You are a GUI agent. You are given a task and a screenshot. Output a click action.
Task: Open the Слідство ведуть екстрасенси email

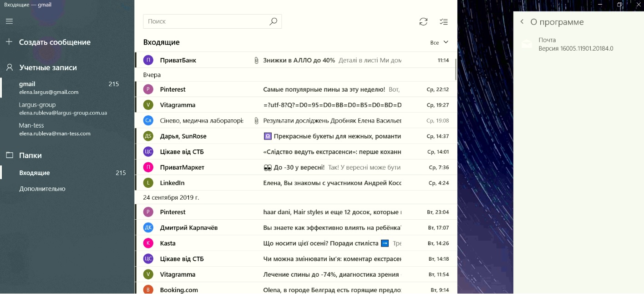tap(296, 152)
